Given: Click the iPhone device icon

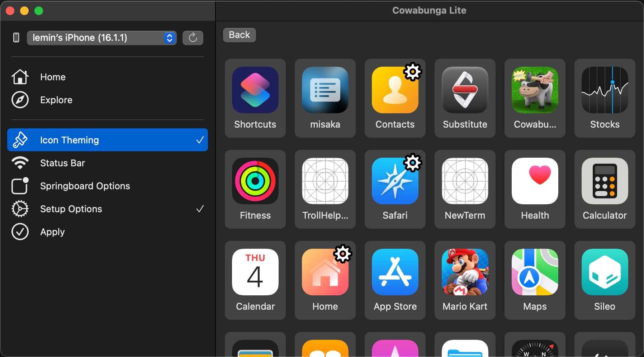Looking at the screenshot, I should coord(16,37).
